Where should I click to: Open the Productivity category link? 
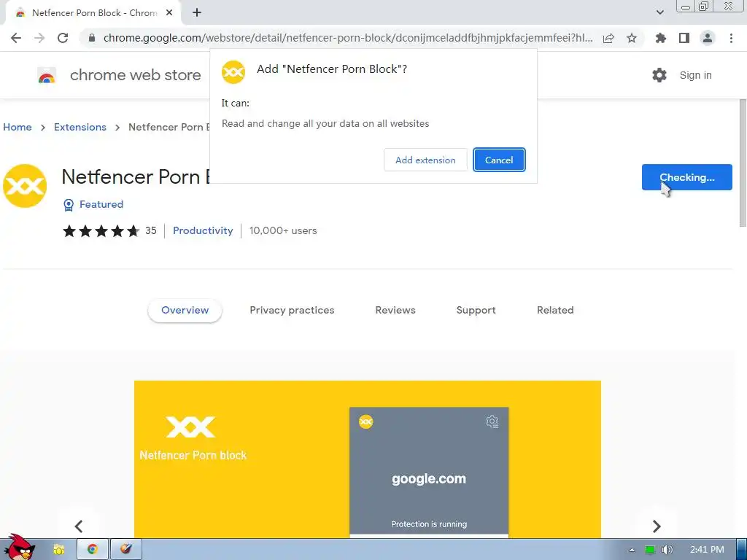coord(203,230)
